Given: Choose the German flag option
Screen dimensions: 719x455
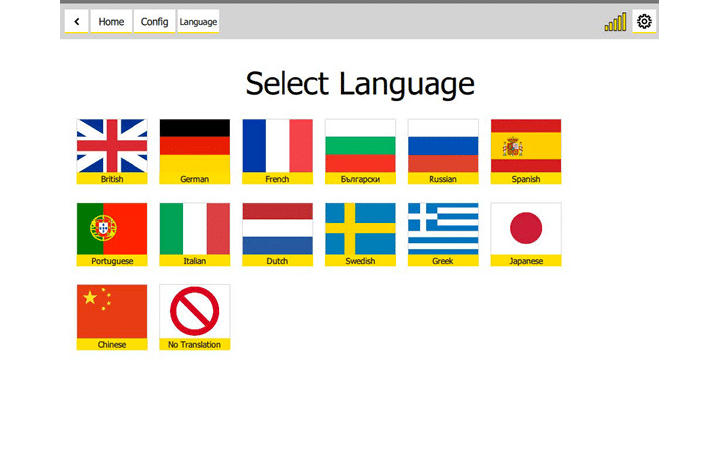Looking at the screenshot, I should 195,151.
